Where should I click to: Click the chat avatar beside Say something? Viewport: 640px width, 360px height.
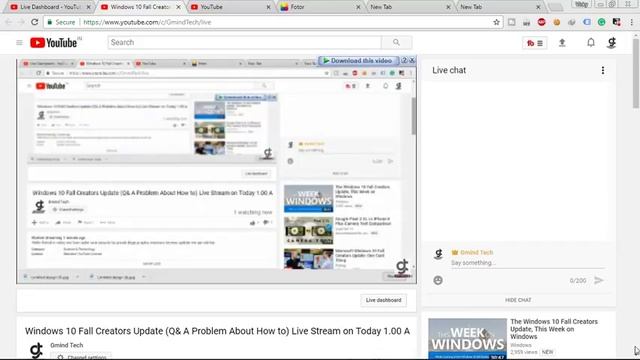tap(438, 254)
